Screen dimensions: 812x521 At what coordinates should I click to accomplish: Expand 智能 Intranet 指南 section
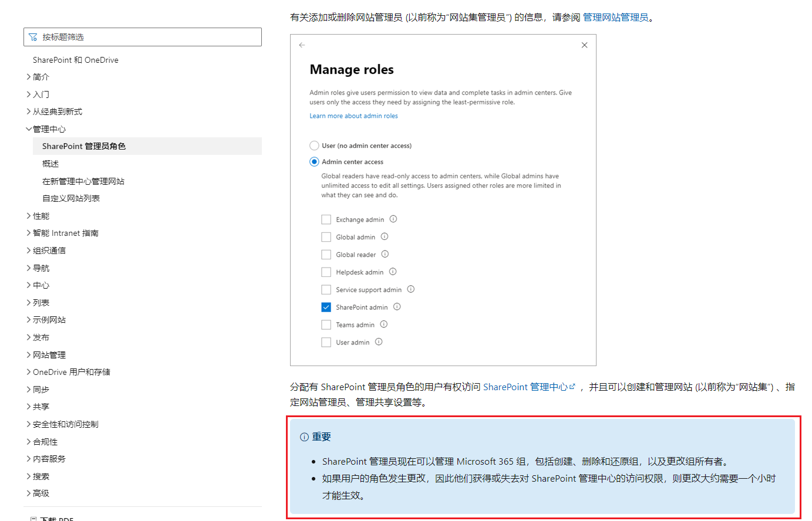pos(62,233)
